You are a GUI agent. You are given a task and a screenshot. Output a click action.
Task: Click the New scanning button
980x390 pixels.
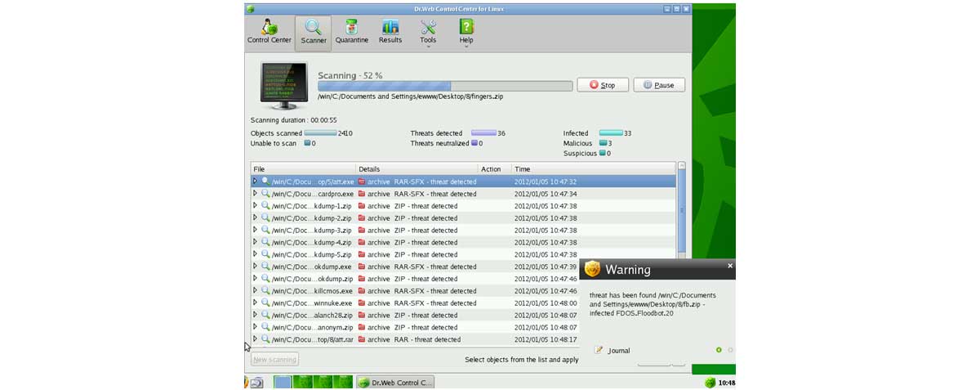click(274, 359)
